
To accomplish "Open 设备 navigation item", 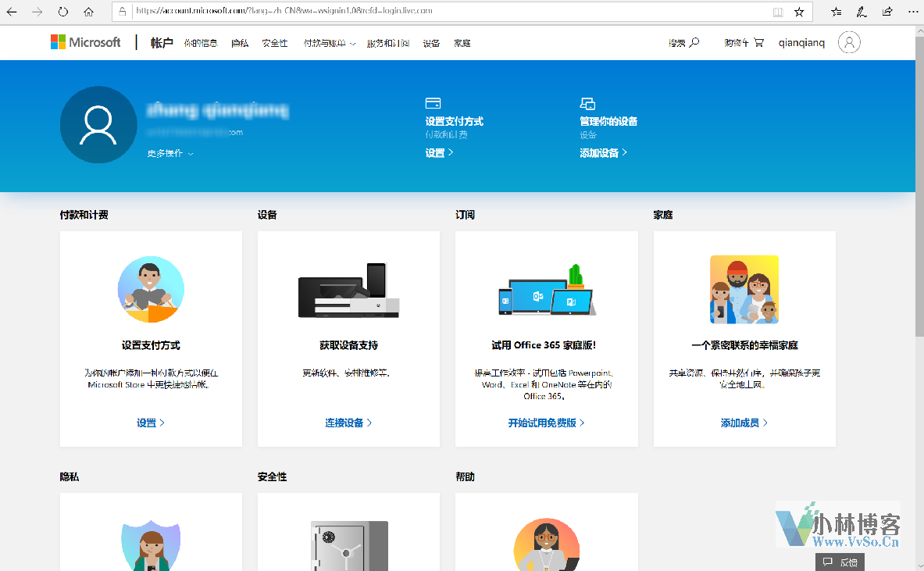I will coord(431,43).
